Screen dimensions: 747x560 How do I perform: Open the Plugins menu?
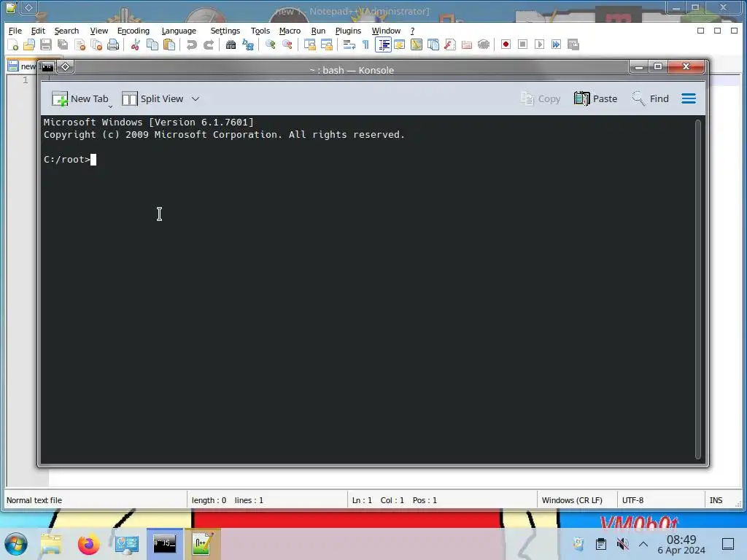348,31
